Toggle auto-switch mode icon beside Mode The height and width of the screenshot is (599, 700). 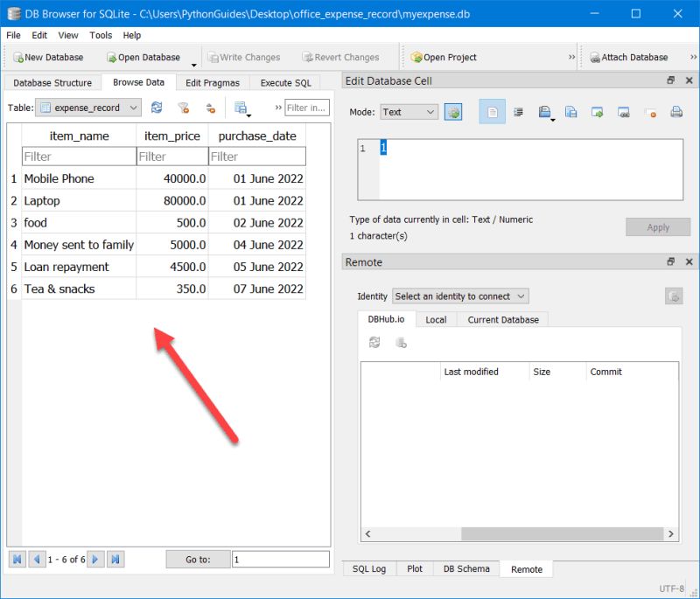pyautogui.click(x=453, y=112)
